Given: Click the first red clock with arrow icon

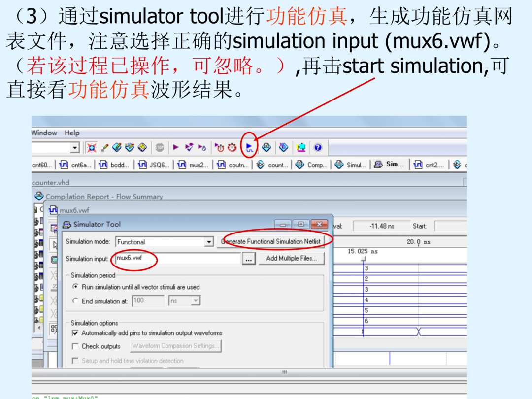Looking at the screenshot, I should (x=219, y=147).
